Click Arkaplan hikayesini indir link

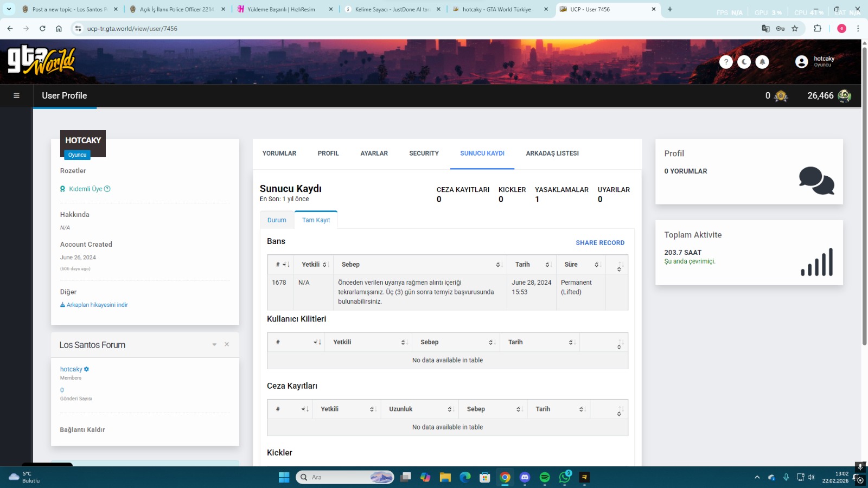[94, 305]
